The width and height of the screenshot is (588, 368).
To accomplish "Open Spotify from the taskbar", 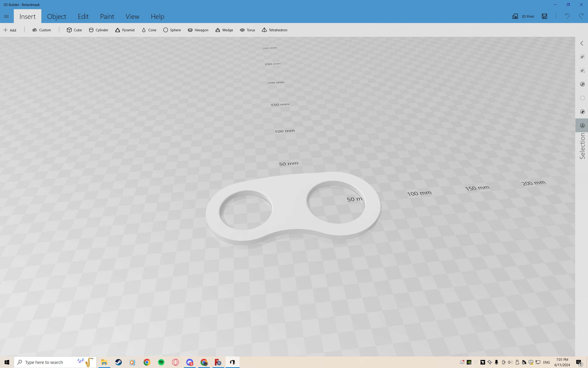I will 161,362.
